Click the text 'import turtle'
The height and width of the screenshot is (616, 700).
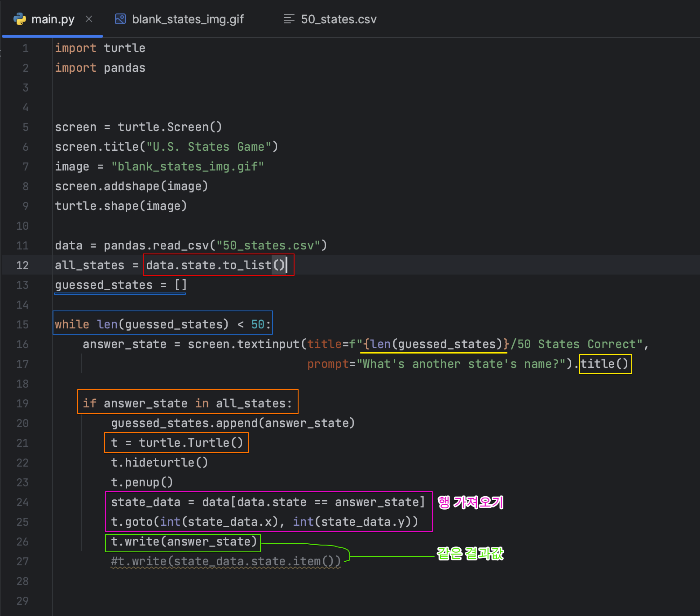coord(100,48)
